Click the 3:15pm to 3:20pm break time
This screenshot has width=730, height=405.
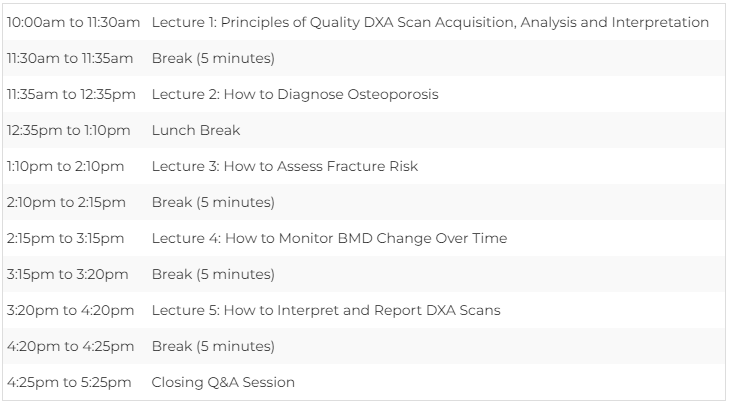pos(68,274)
